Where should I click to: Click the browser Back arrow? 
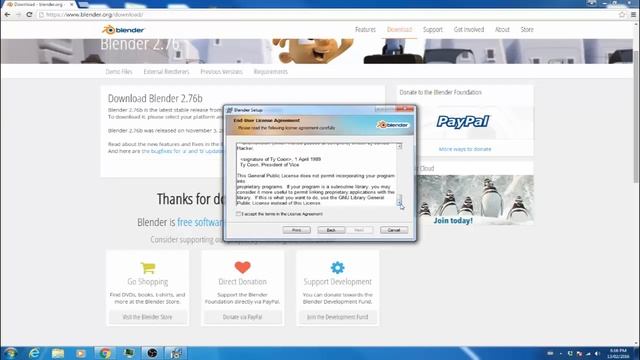point(7,14)
